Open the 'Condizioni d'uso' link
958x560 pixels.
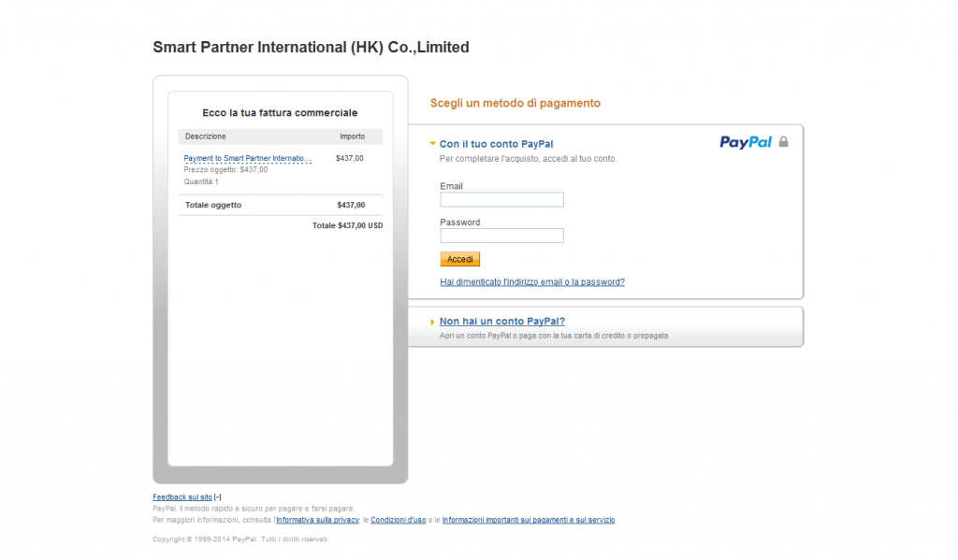coord(398,520)
